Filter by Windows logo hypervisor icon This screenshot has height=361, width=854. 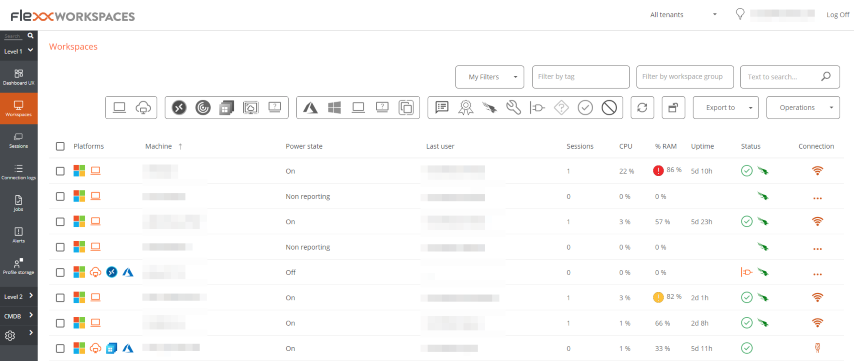tap(334, 108)
